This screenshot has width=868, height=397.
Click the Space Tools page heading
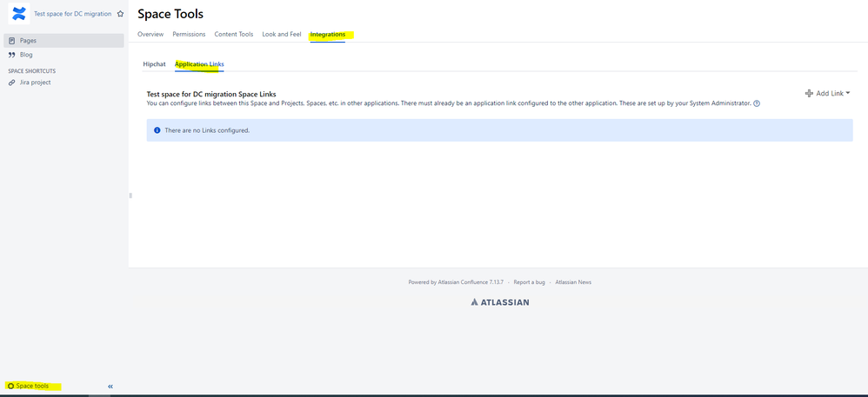(170, 14)
